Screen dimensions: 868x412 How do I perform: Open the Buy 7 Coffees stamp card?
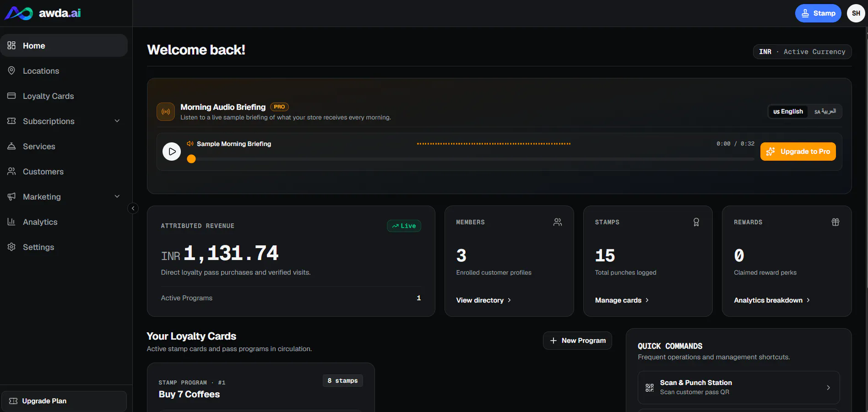tap(260, 388)
